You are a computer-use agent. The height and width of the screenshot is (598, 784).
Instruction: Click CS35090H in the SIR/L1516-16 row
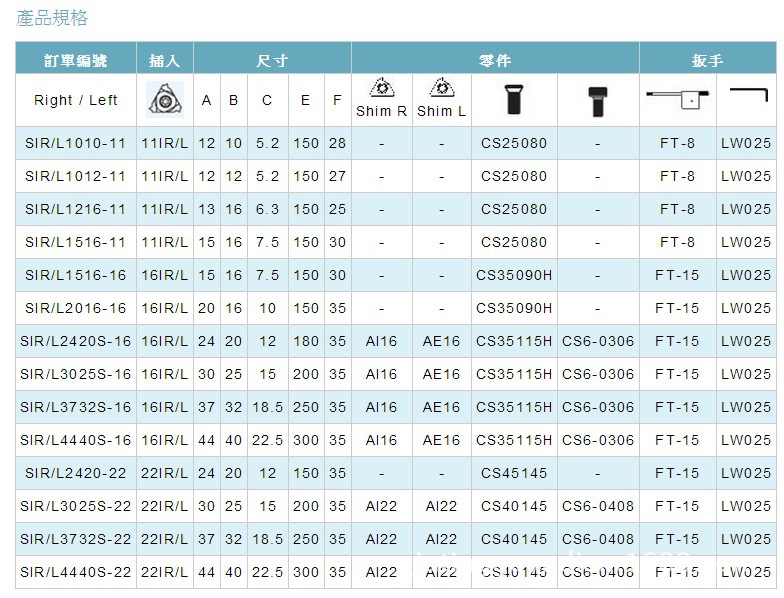tap(514, 275)
